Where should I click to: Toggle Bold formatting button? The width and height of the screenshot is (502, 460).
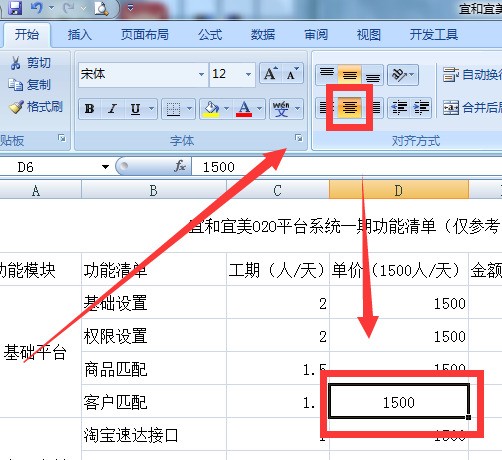click(x=89, y=109)
